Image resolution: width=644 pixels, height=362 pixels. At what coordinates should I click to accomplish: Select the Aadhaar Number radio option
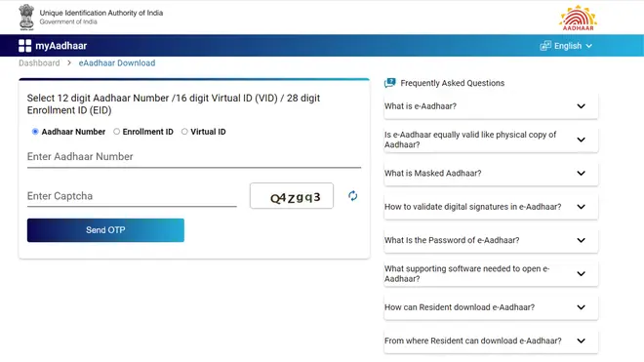point(35,132)
